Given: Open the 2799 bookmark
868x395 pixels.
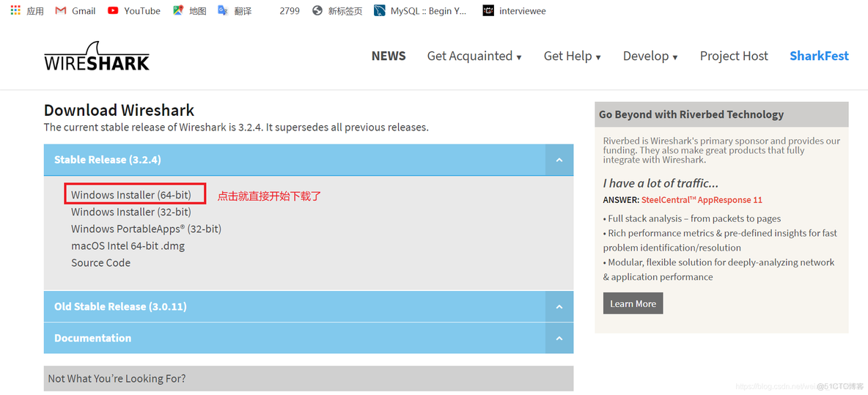Looking at the screenshot, I should (290, 10).
